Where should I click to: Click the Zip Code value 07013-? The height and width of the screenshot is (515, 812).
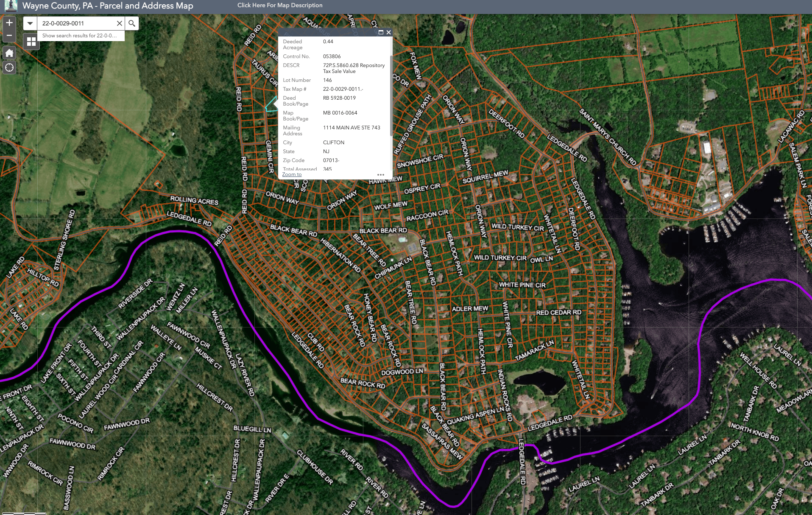(331, 160)
